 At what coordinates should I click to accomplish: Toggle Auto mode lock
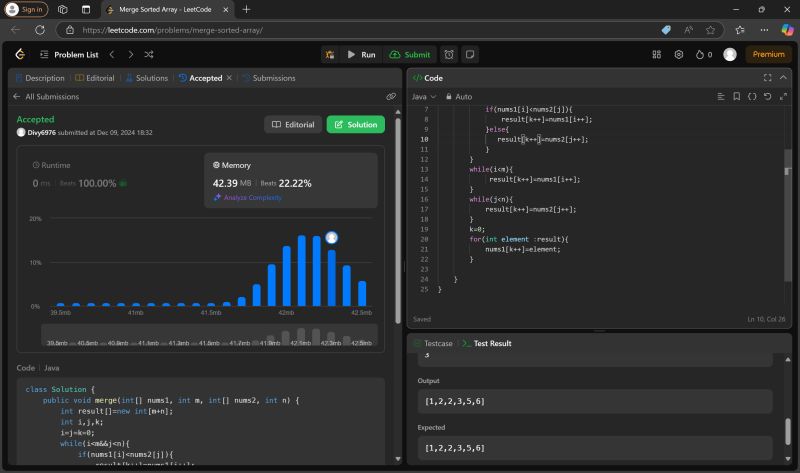[x=459, y=96]
